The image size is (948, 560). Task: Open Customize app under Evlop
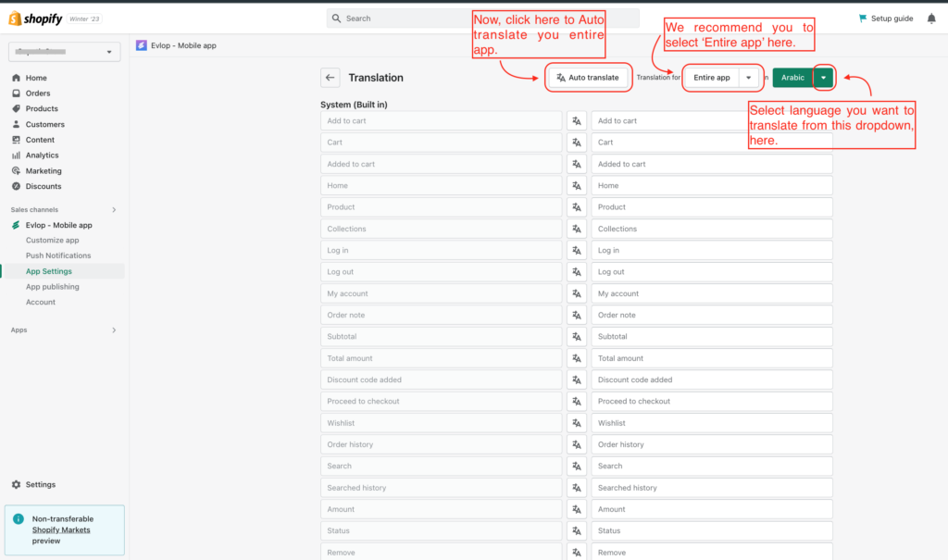pyautogui.click(x=52, y=240)
